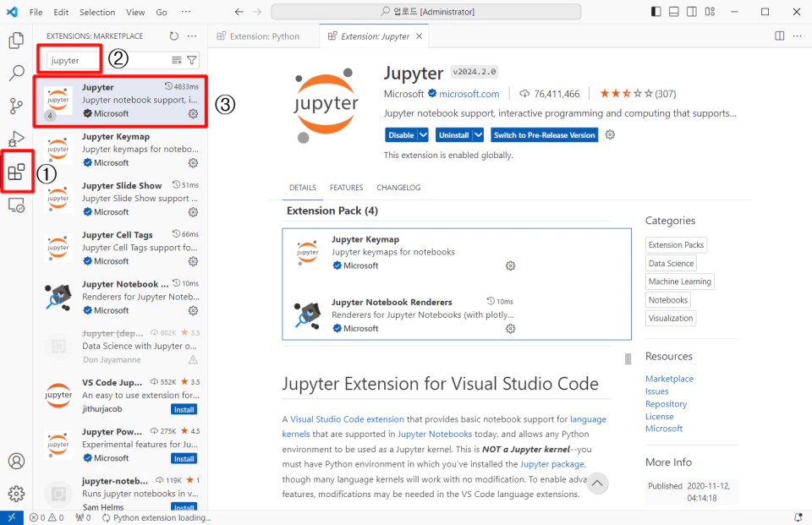812x525 pixels.
Task: Open manage gear for Jupyter extension row
Action: tap(193, 113)
